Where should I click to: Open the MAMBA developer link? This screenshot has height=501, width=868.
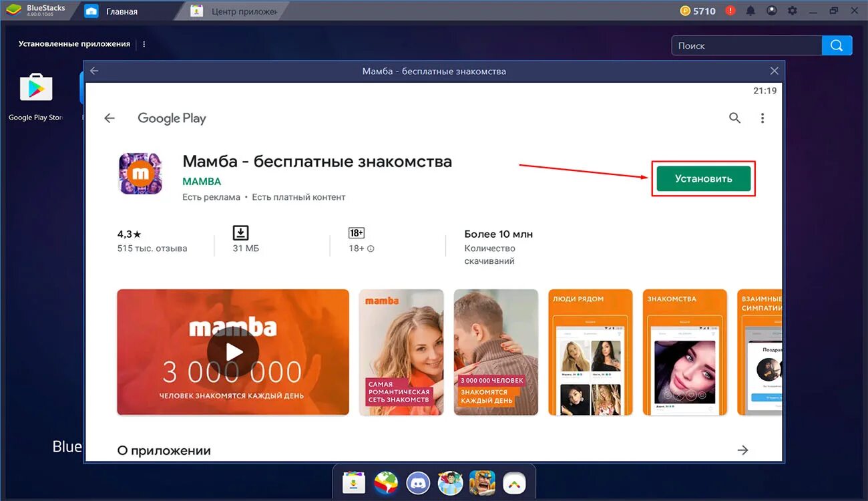tap(202, 182)
